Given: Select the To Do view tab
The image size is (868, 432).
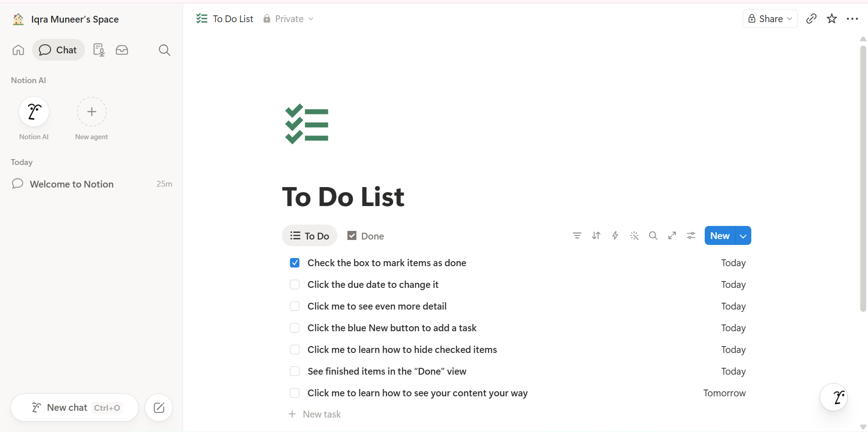Looking at the screenshot, I should (x=310, y=236).
